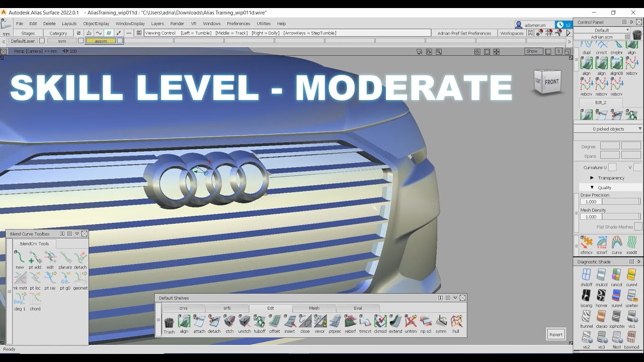Open the Default Shelves options arrow
Viewport: 644px width, 362px height.
coord(455,298)
